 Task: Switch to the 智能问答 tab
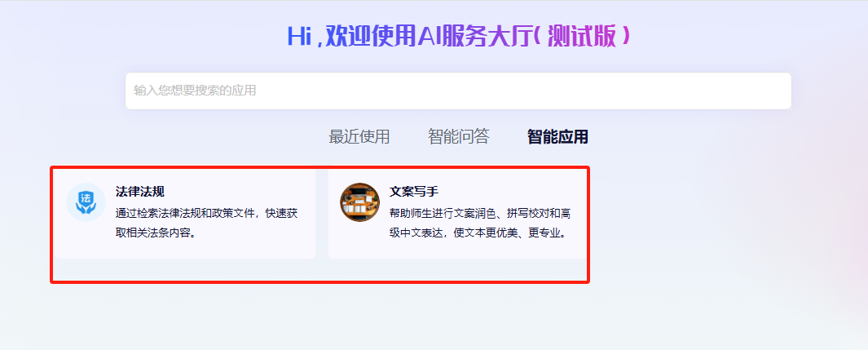[x=458, y=136]
